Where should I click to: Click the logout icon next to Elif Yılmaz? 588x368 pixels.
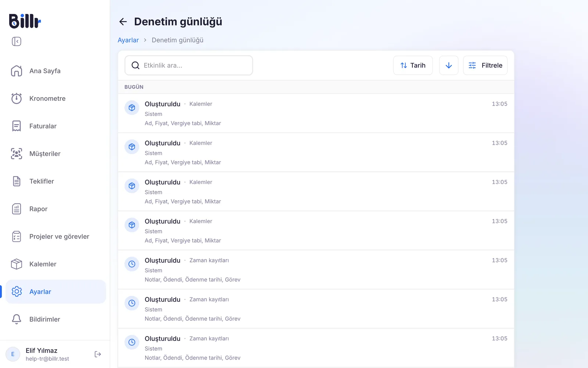[98, 354]
